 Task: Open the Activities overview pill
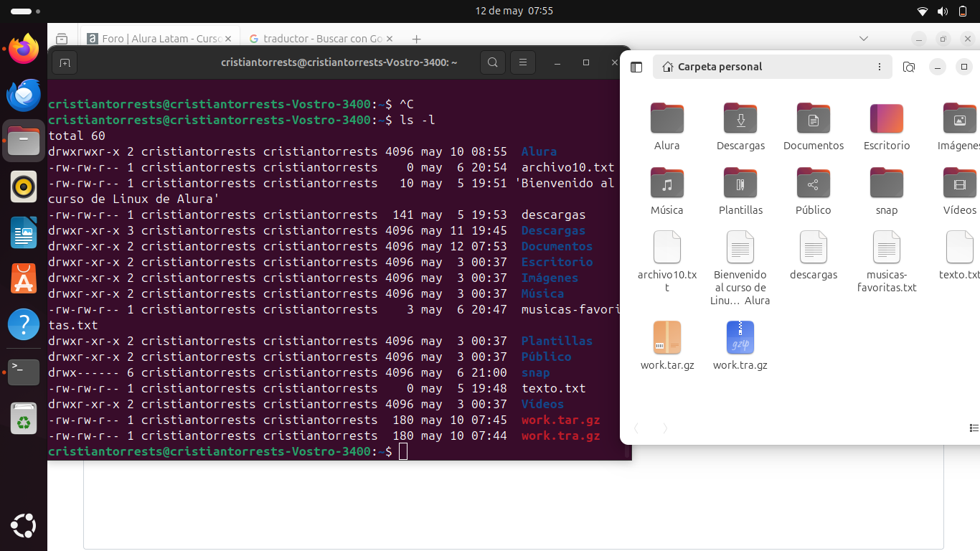26,11
